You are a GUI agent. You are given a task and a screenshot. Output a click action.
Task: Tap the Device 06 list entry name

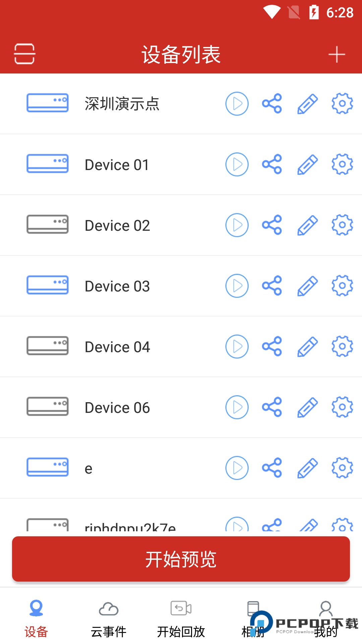[x=117, y=408]
